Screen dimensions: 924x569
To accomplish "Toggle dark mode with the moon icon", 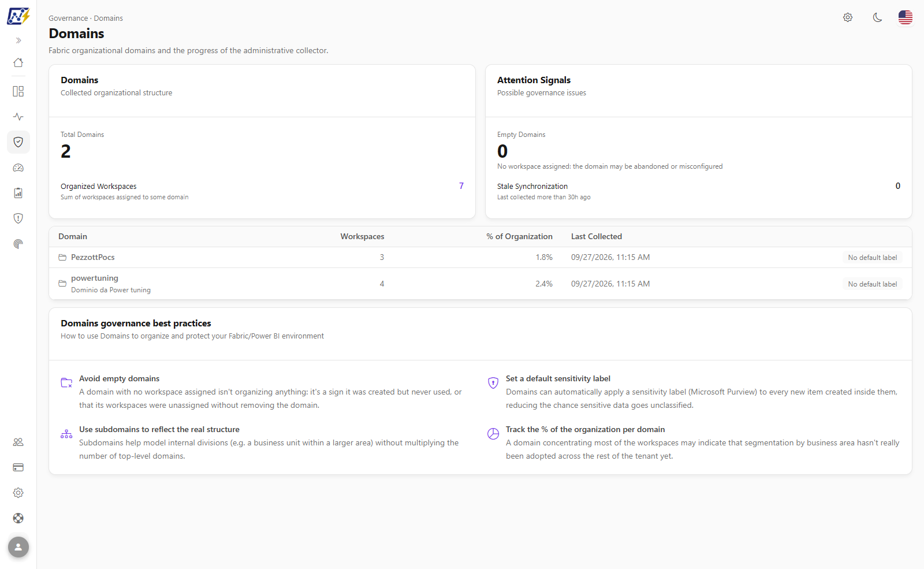I will pos(878,17).
